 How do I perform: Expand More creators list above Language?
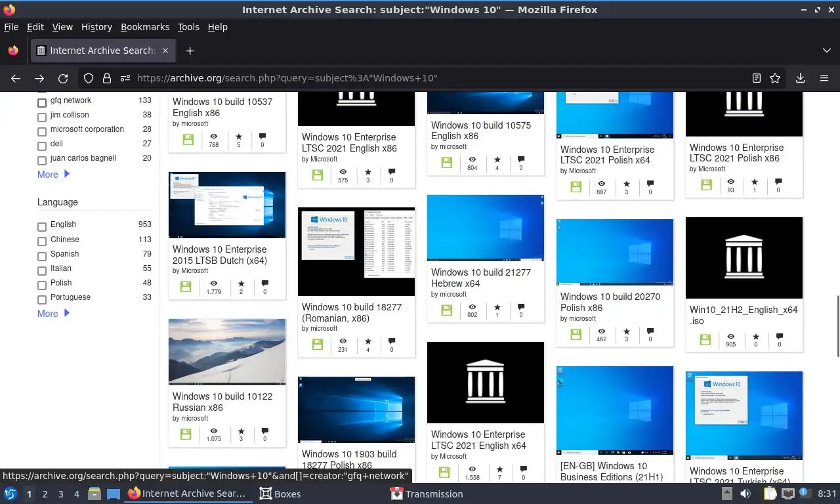coord(53,175)
